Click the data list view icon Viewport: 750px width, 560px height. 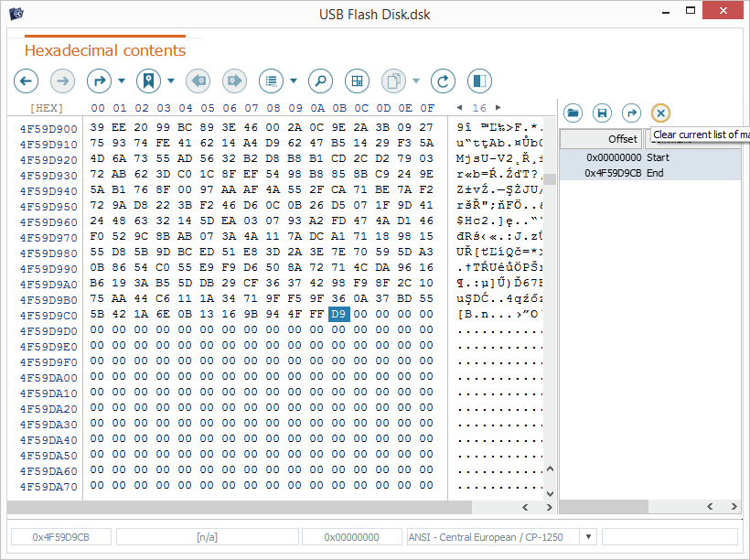point(271,81)
